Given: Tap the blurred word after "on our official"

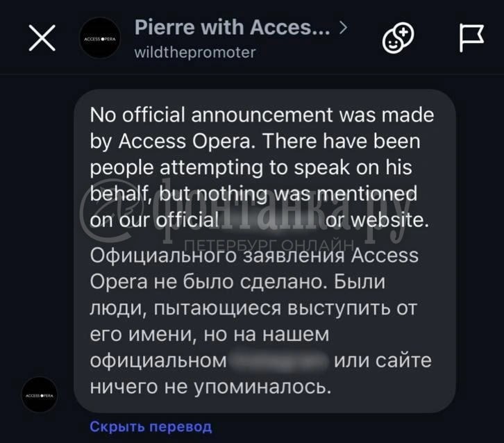Looking at the screenshot, I should click(272, 221).
